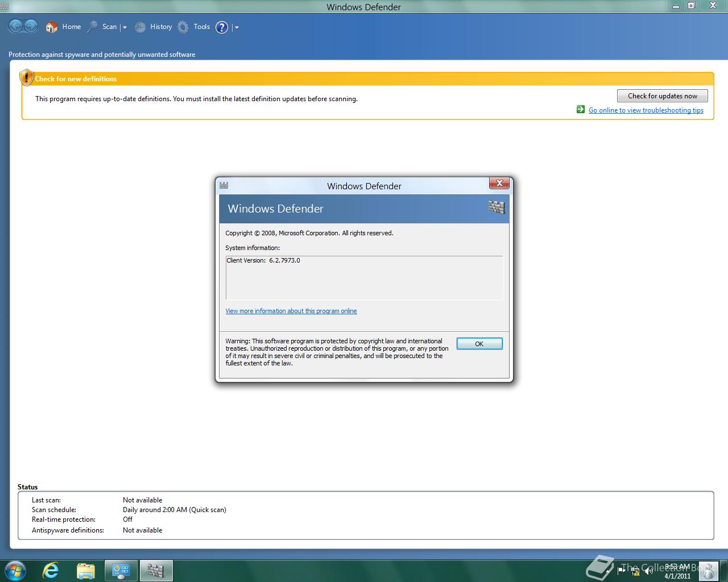Click the Check for updates now button
Screen dimensions: 728x582
(x=663, y=96)
